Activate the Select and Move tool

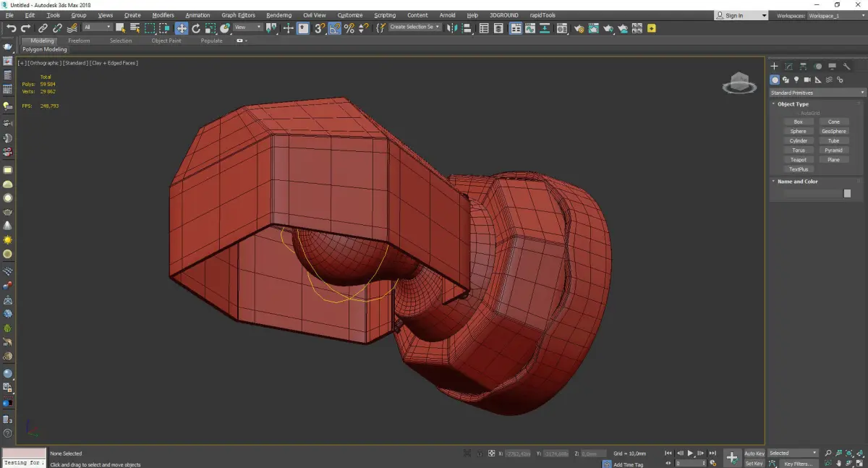pos(181,28)
